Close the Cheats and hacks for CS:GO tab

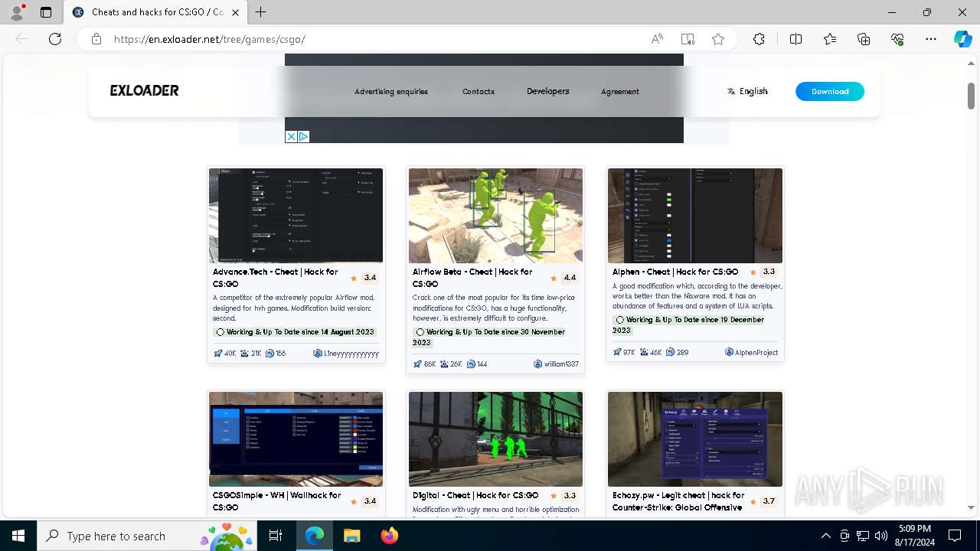pos(236,12)
